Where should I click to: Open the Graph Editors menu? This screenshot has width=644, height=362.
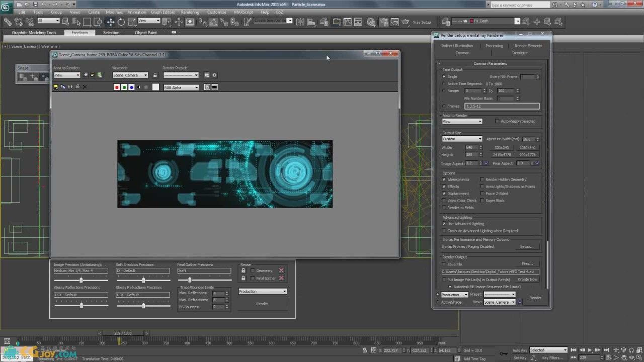tap(163, 12)
